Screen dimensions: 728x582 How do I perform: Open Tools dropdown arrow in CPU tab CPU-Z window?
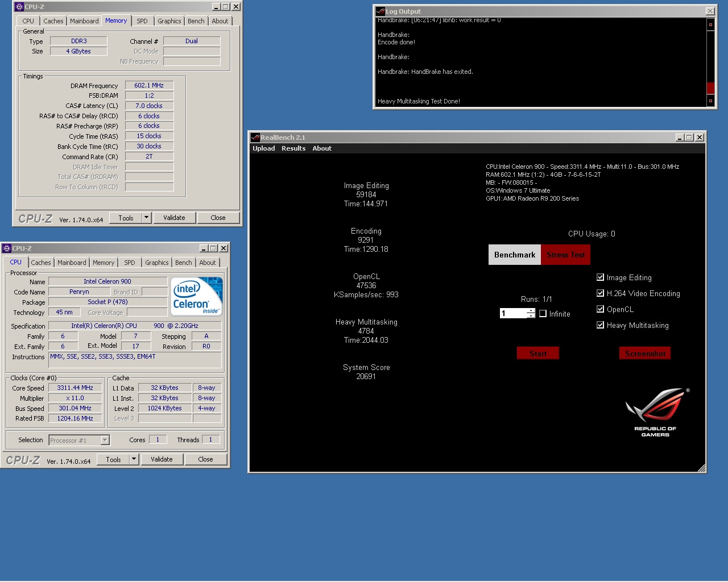tap(134, 459)
